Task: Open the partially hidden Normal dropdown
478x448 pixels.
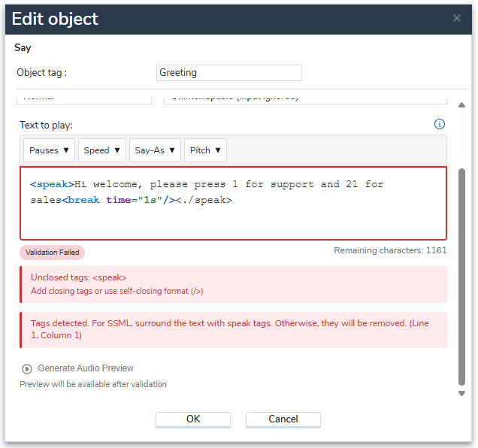Action: 84,98
